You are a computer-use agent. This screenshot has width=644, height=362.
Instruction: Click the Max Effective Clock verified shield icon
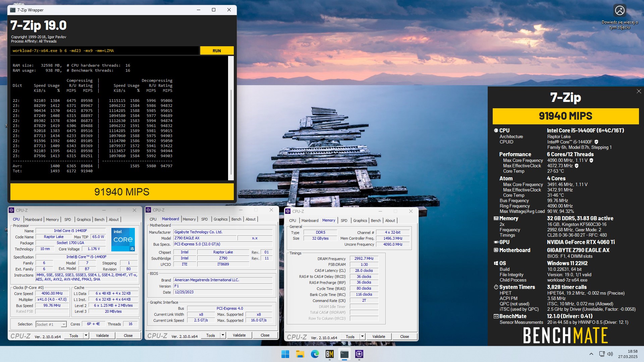[x=577, y=166]
